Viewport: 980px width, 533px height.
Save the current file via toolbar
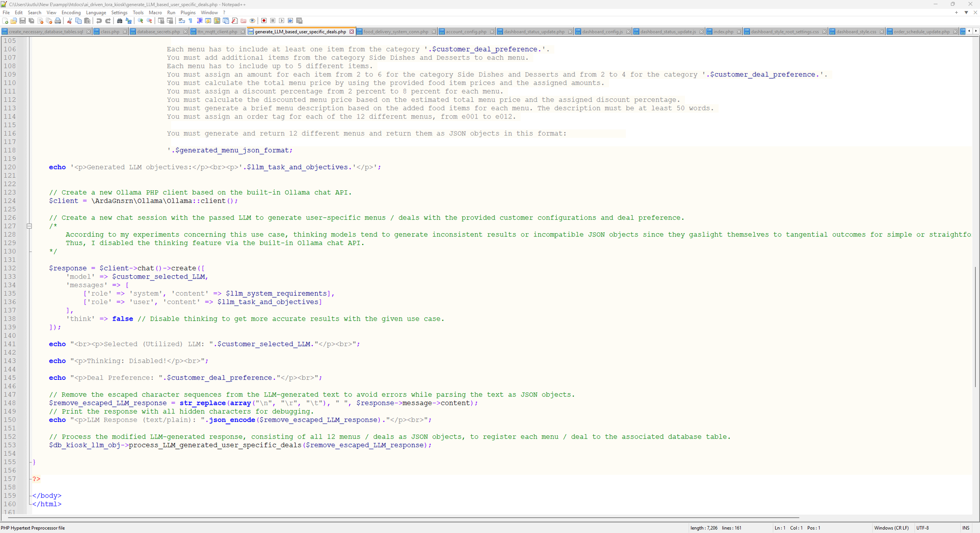pyautogui.click(x=22, y=21)
